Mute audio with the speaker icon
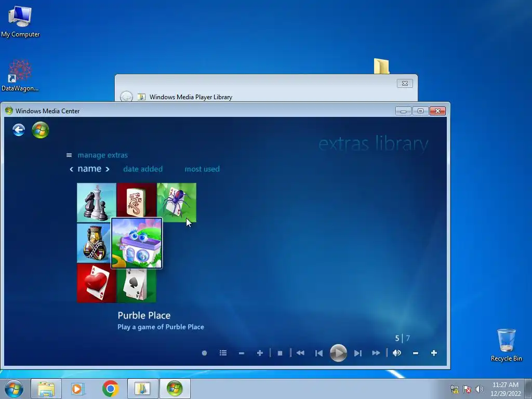 pos(396,353)
